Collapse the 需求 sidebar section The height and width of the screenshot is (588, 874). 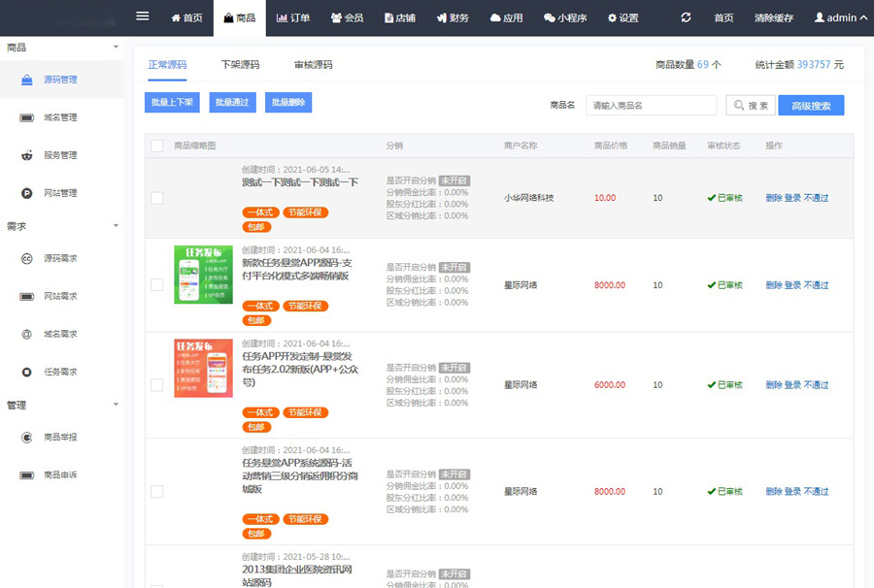tap(116, 226)
